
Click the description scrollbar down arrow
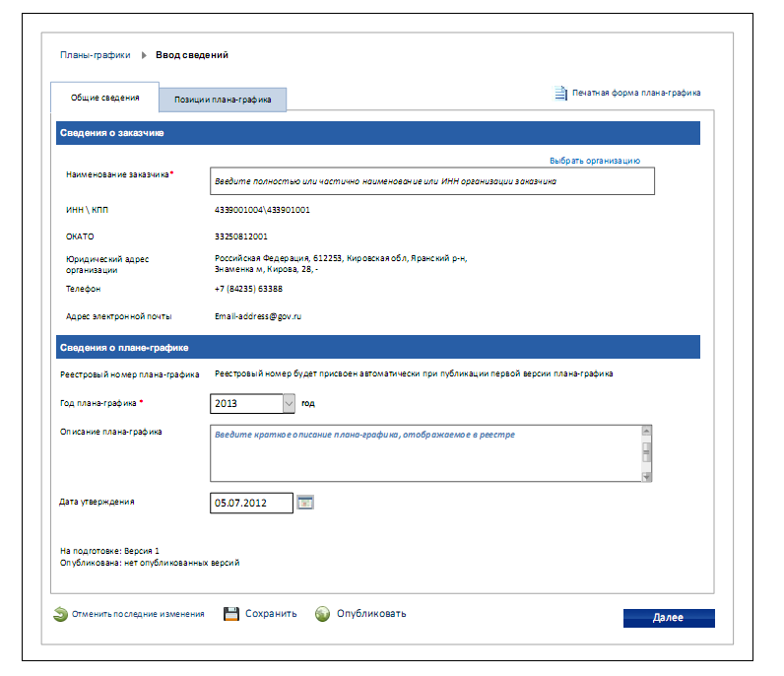click(646, 477)
